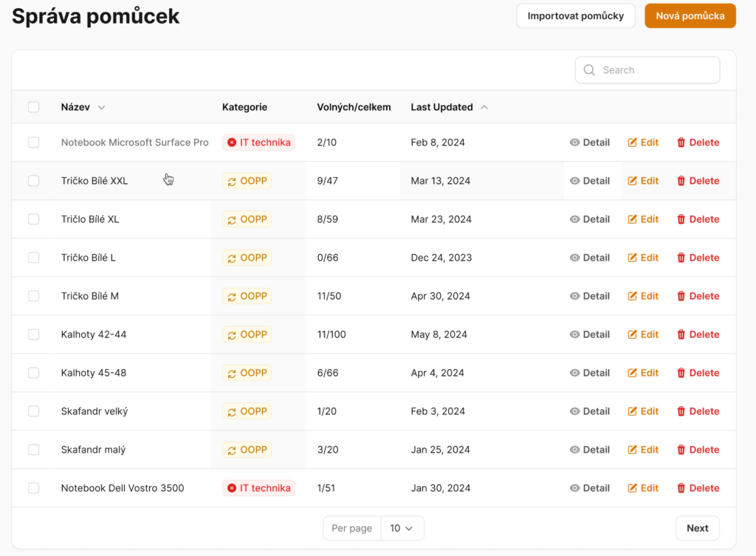Screen dimensions: 756x556
Task: Go to the Next page of results
Action: pos(697,528)
